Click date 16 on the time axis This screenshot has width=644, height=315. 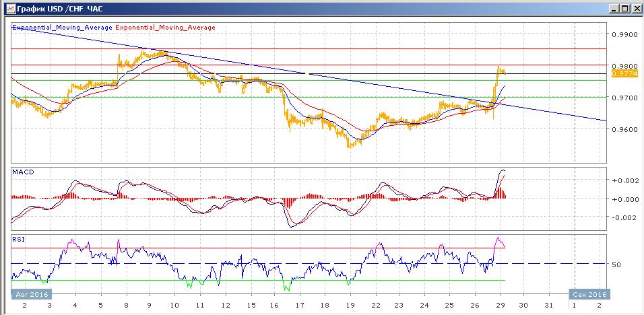[x=276, y=306]
